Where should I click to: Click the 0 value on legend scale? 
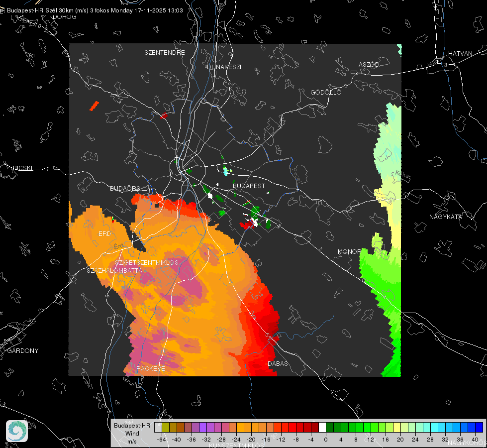(x=326, y=440)
